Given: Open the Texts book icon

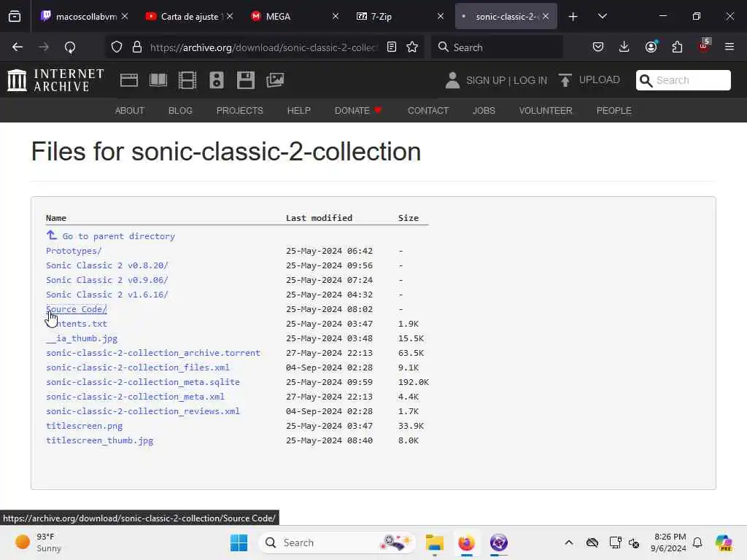Looking at the screenshot, I should coord(158,80).
